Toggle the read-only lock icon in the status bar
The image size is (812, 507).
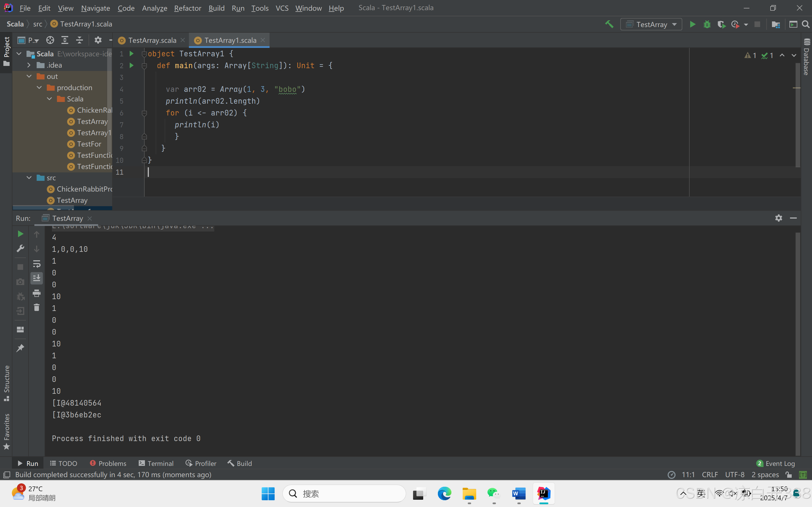tap(789, 475)
